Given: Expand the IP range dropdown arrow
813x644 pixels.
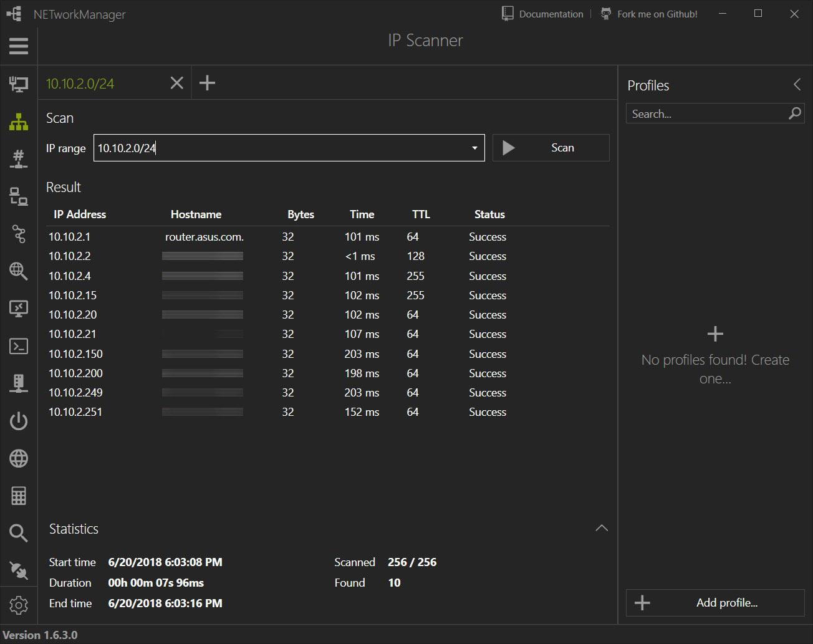Looking at the screenshot, I should 474,148.
